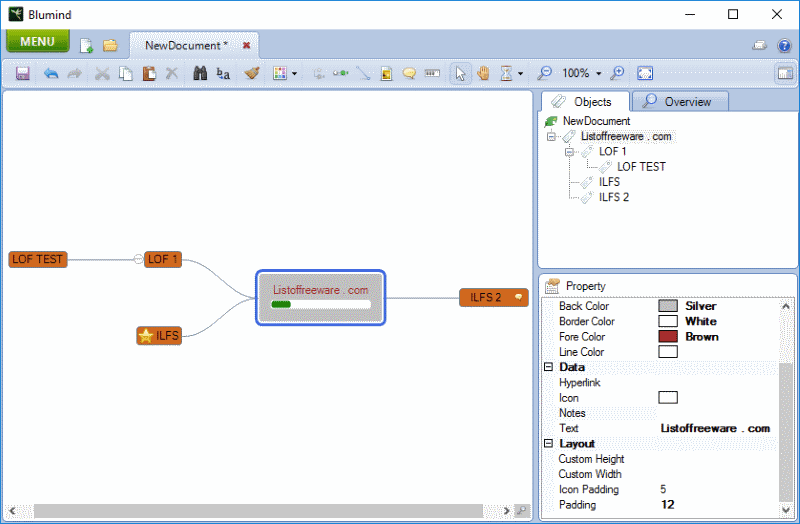Click the Brown Fore Color swatch

[x=668, y=337]
